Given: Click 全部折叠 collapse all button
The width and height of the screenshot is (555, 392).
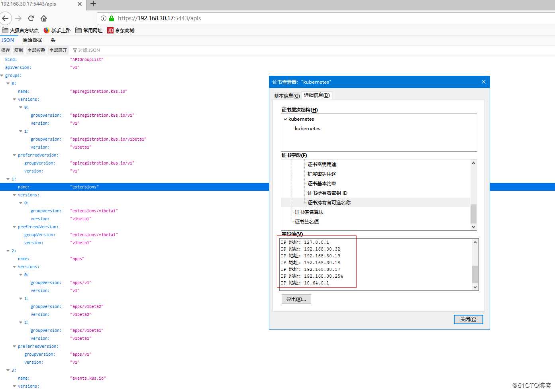Looking at the screenshot, I should pos(36,50).
